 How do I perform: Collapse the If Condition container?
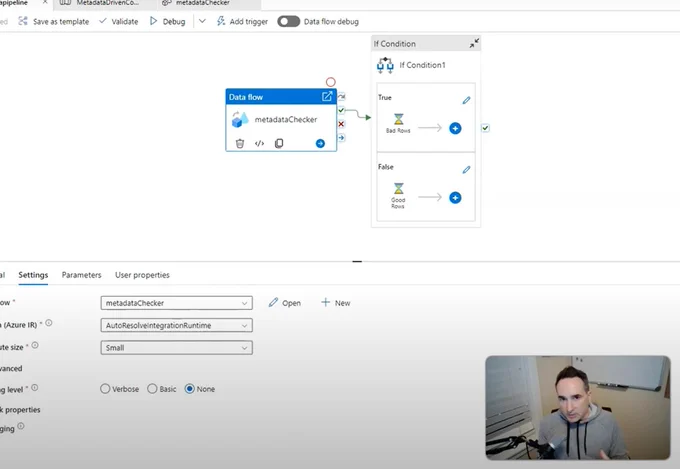point(474,43)
